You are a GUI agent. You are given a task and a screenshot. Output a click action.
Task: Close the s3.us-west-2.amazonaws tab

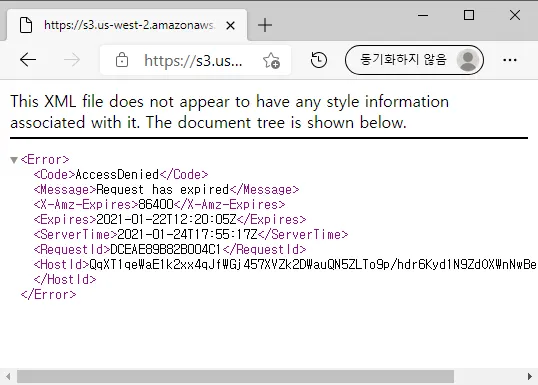(x=231, y=25)
